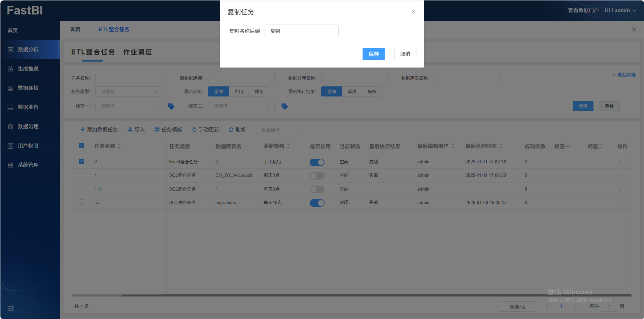This screenshot has width=644, height=319.
Task: Click the 数据治理 layers icon in sidebar
Action: click(x=10, y=127)
